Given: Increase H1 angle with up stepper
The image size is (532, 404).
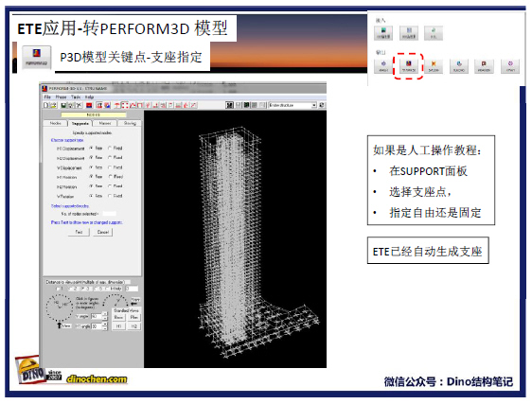Looking at the screenshot, I should tap(105, 324).
